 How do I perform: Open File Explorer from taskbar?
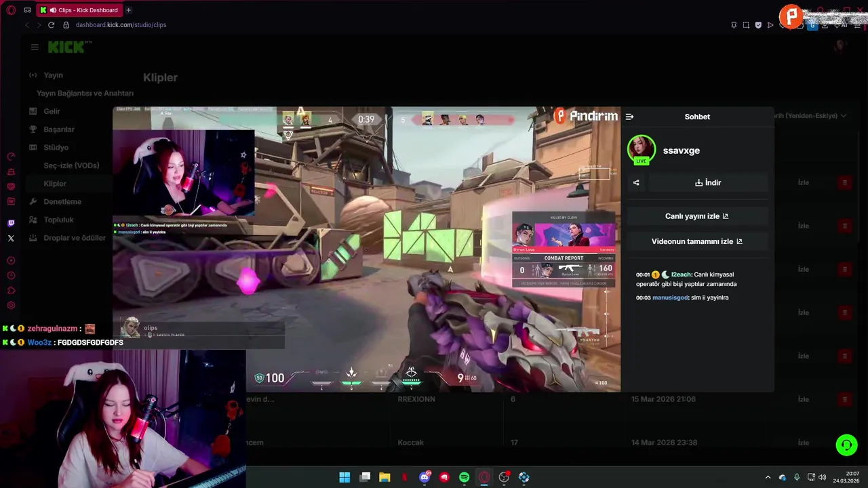(384, 477)
